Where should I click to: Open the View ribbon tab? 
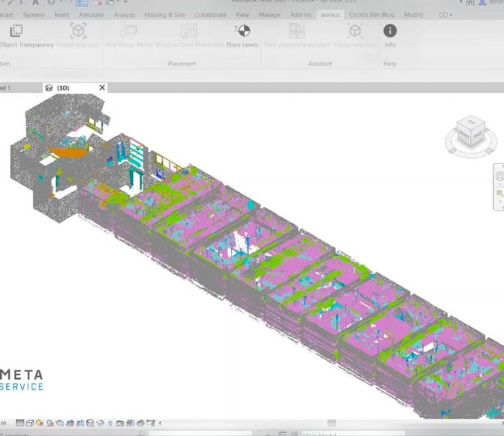[242, 15]
